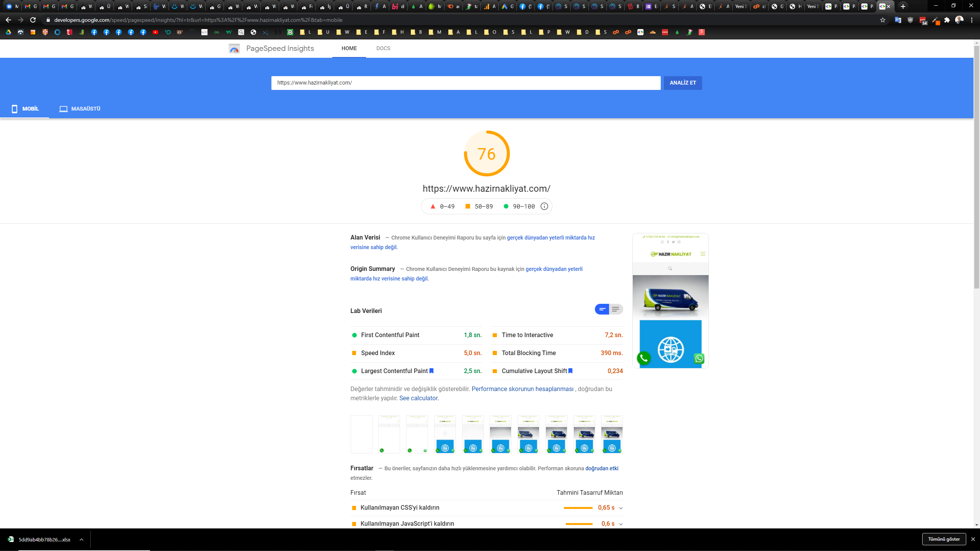
Task: Click Cumulative Layout Shift bookmark flag
Action: point(570,371)
